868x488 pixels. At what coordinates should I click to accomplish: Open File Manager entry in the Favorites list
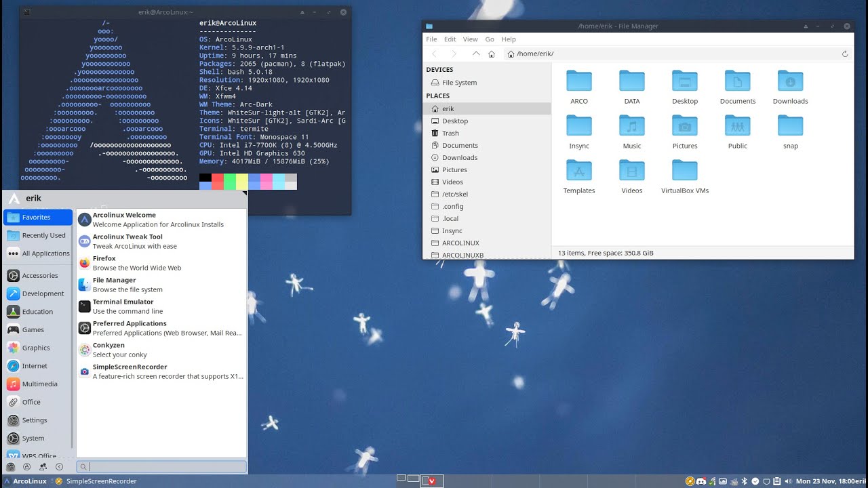pos(161,285)
